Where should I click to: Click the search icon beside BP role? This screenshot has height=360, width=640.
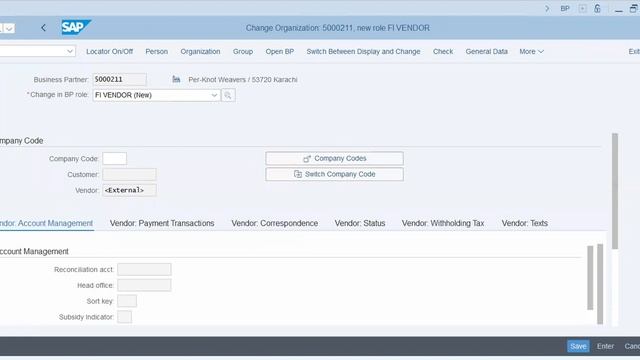tap(228, 95)
